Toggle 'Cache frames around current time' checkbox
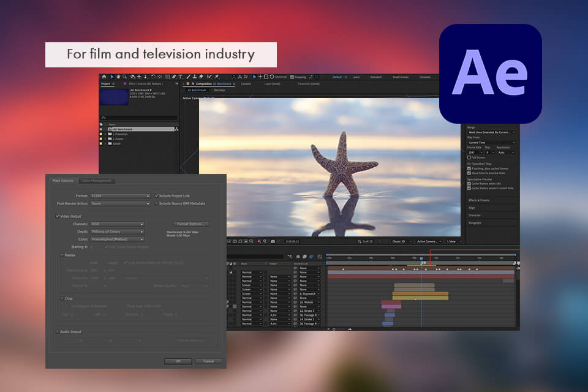 click(469, 188)
